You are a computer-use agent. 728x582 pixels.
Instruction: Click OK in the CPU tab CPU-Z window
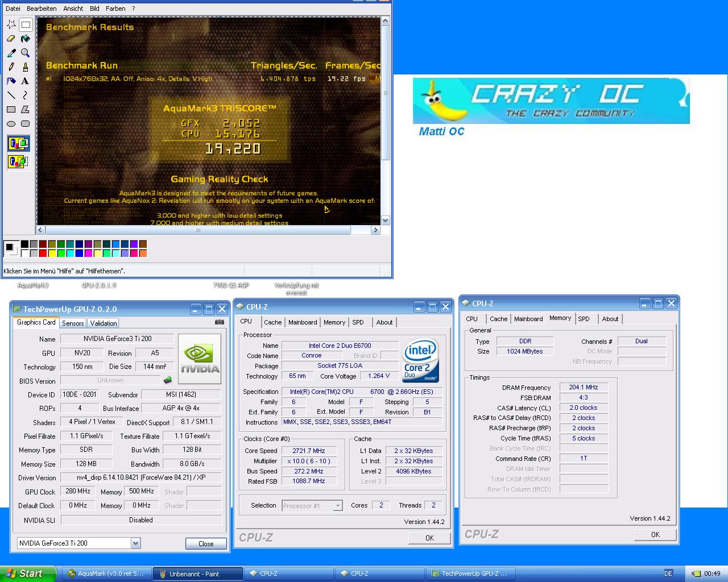point(429,538)
